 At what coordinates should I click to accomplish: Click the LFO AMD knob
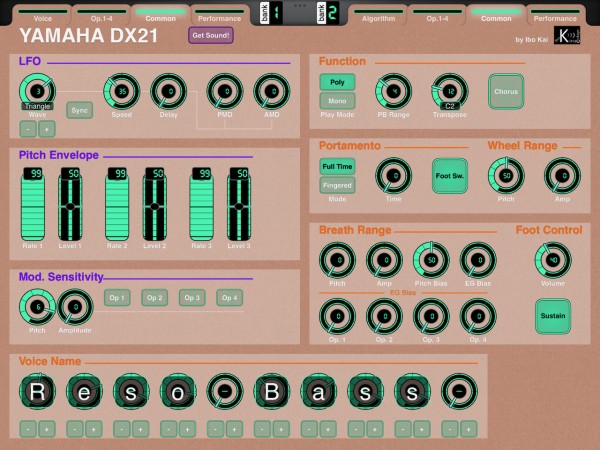[272, 91]
